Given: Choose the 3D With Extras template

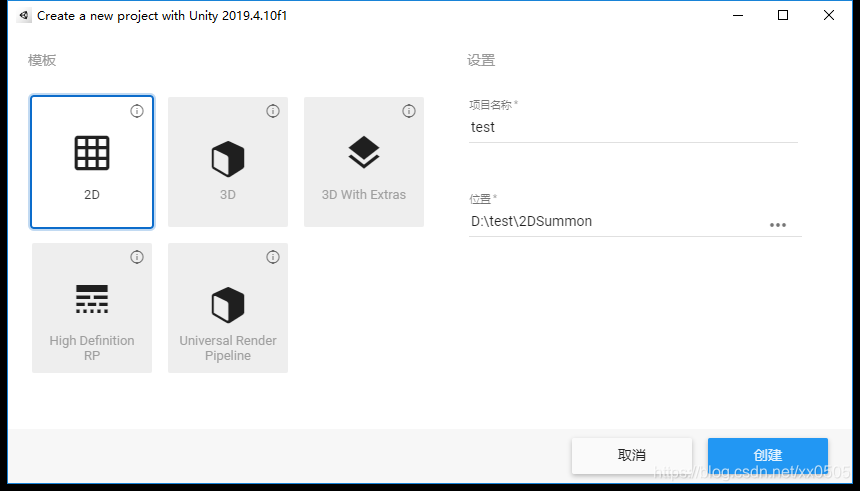Looking at the screenshot, I should (364, 162).
